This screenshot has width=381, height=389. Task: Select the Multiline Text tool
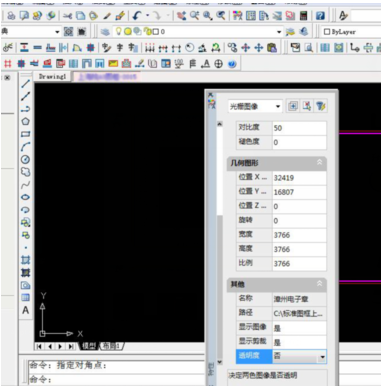click(x=26, y=310)
